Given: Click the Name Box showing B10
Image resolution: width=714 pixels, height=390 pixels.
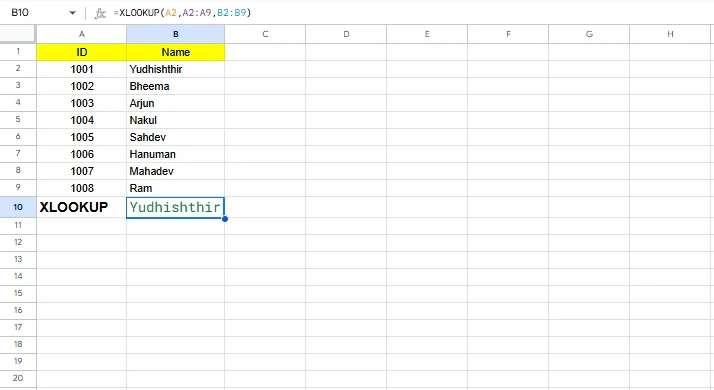Looking at the screenshot, I should click(20, 13).
